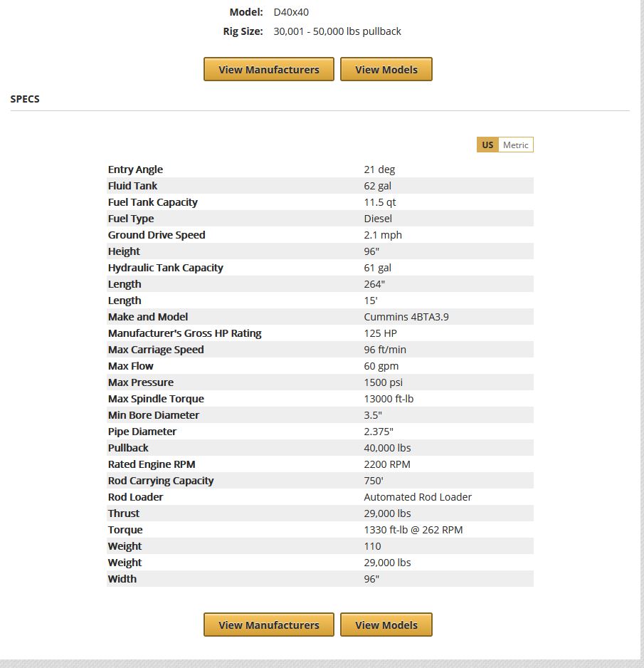Screen dimensions: 644x668
Task: Click the Manufacturer's Gross HP Rating label
Action: [x=184, y=333]
